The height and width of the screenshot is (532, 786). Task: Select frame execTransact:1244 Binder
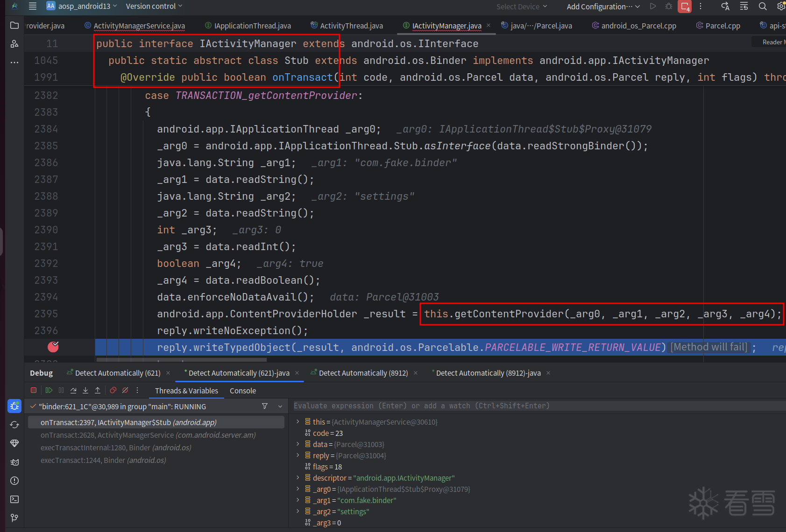click(156, 460)
